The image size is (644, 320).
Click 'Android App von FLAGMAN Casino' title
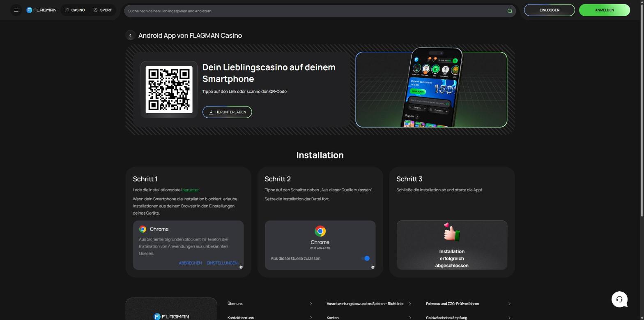[190, 35]
